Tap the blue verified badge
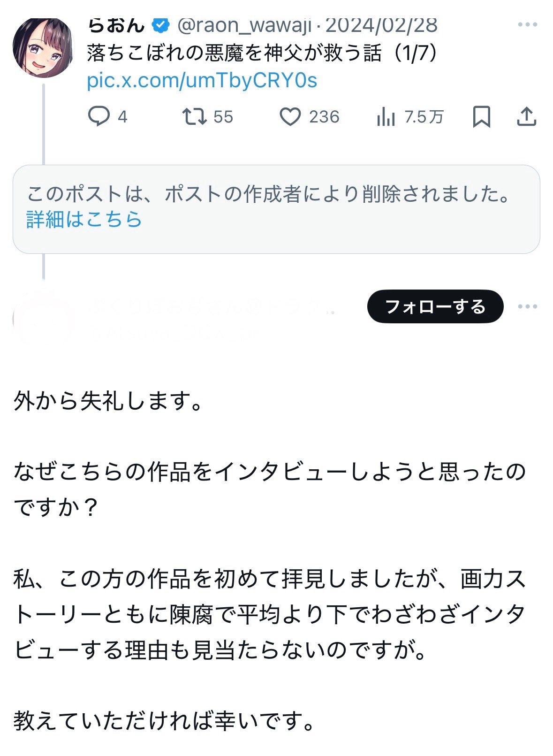The image size is (553, 756). pyautogui.click(x=161, y=25)
